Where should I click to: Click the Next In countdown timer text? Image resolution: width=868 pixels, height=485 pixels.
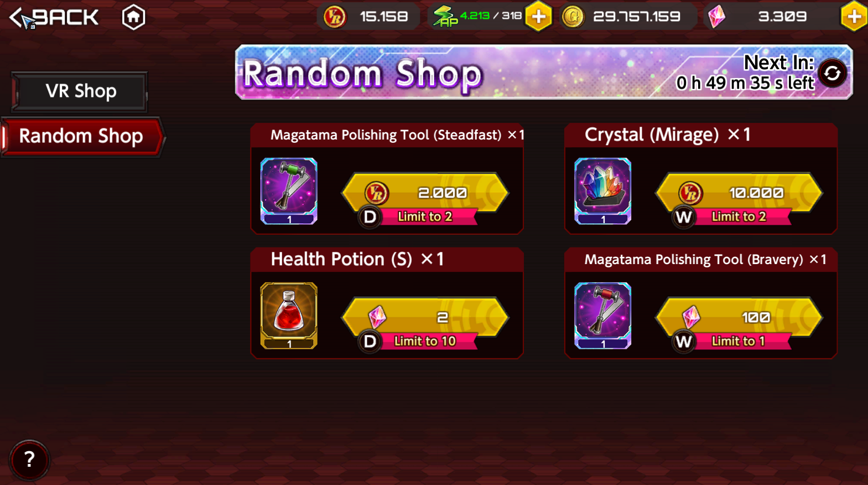tap(745, 73)
